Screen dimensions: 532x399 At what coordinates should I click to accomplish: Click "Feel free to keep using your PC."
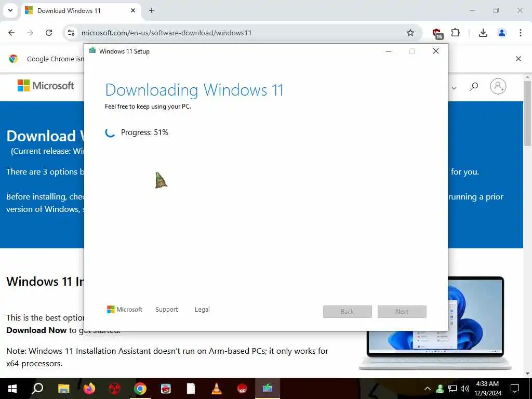coord(148,107)
